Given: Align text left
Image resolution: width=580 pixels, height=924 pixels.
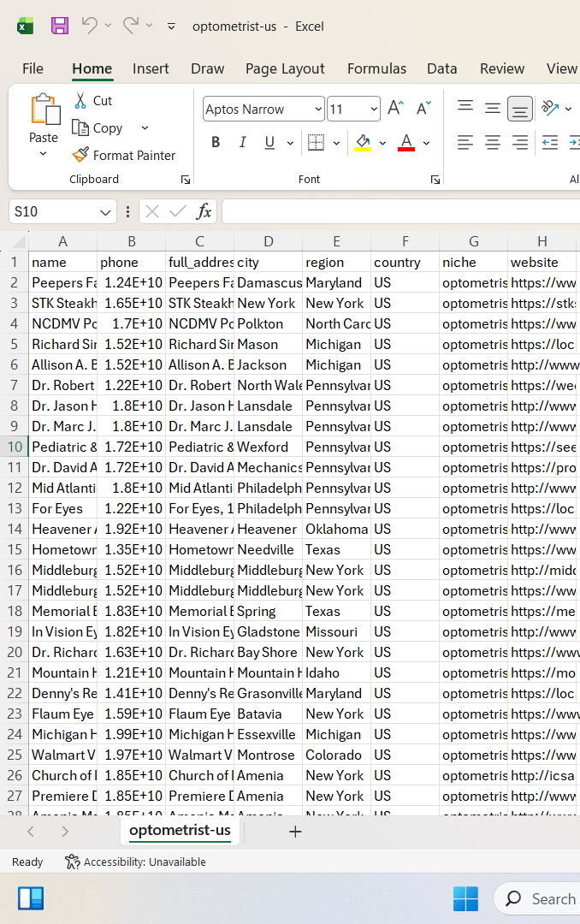Looking at the screenshot, I should [465, 142].
